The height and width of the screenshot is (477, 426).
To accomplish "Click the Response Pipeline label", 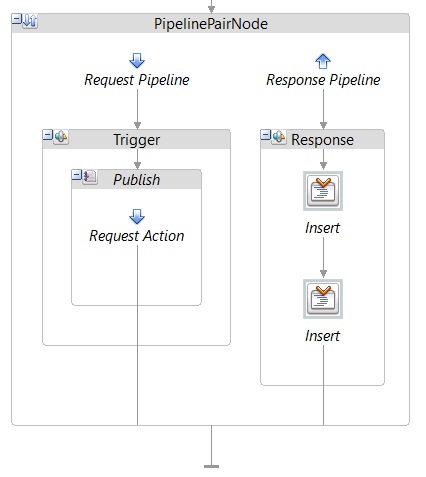I will pyautogui.click(x=323, y=80).
